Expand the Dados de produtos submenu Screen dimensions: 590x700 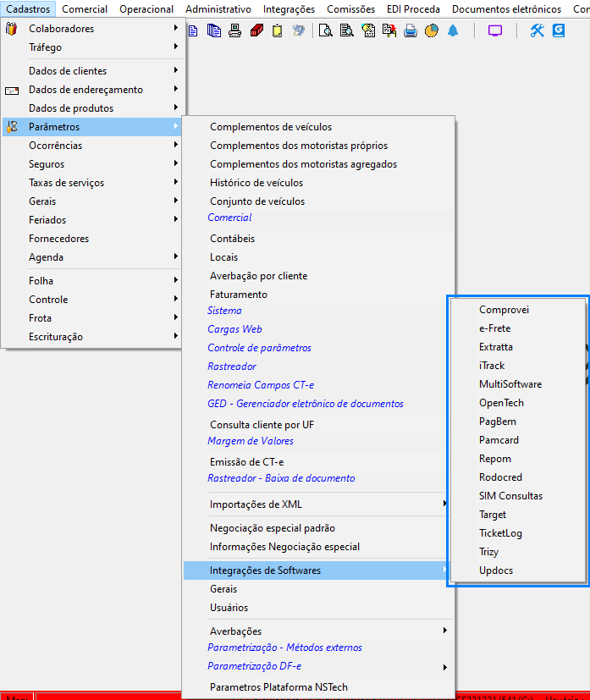(x=93, y=108)
